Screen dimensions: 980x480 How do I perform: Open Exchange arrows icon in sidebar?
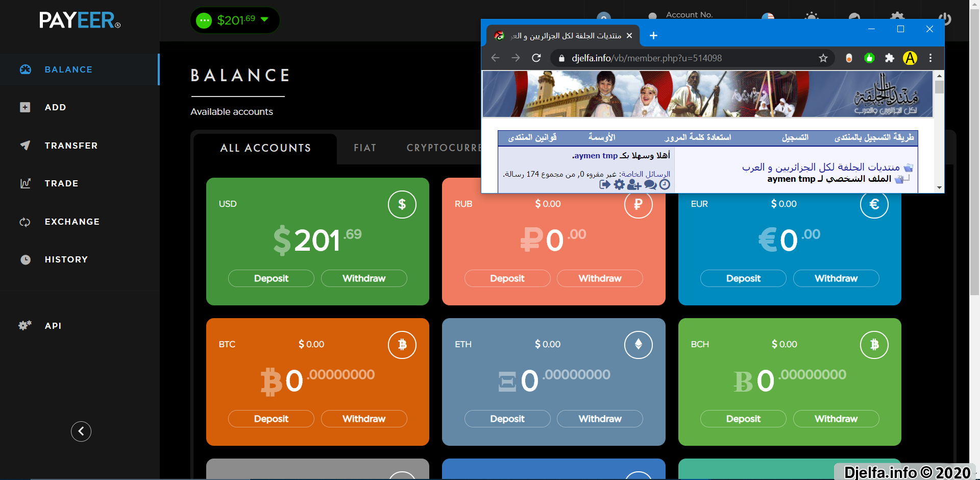point(25,222)
